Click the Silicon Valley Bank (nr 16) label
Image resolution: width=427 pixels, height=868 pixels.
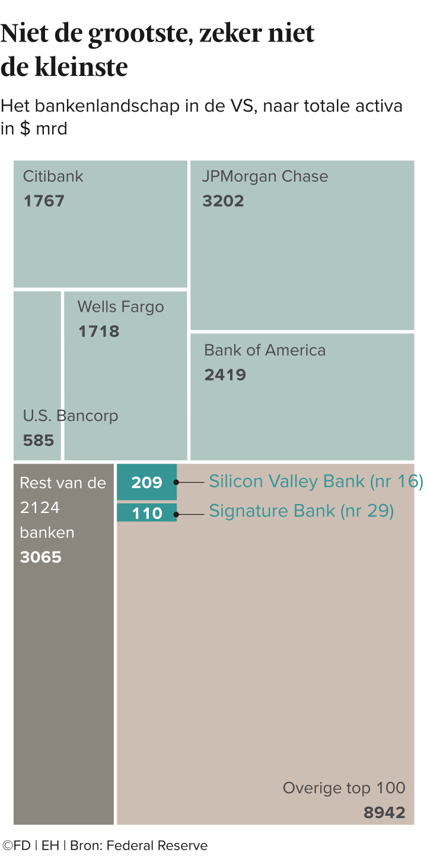pyautogui.click(x=316, y=481)
